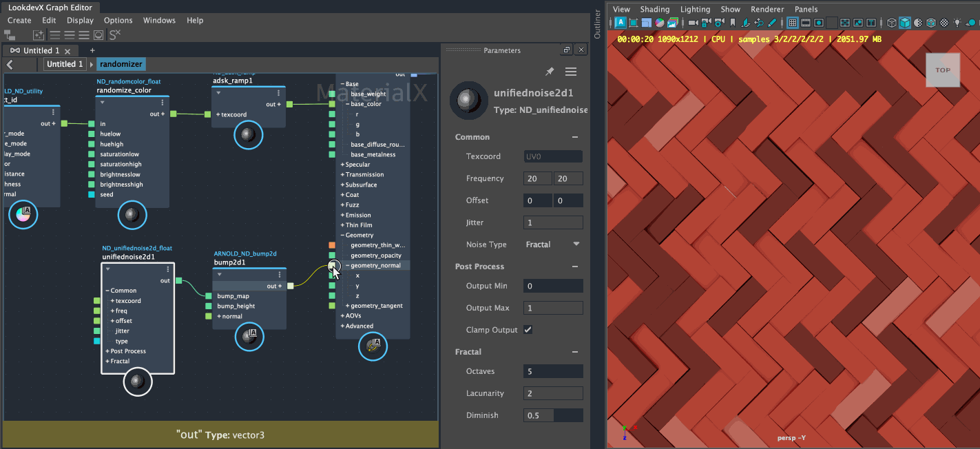
Task: Bookmark the current view
Action: (x=732, y=22)
